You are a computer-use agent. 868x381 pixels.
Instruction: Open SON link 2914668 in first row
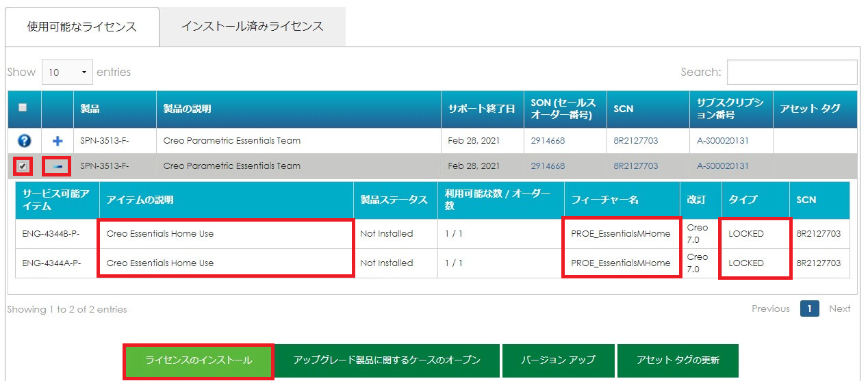[x=548, y=141]
